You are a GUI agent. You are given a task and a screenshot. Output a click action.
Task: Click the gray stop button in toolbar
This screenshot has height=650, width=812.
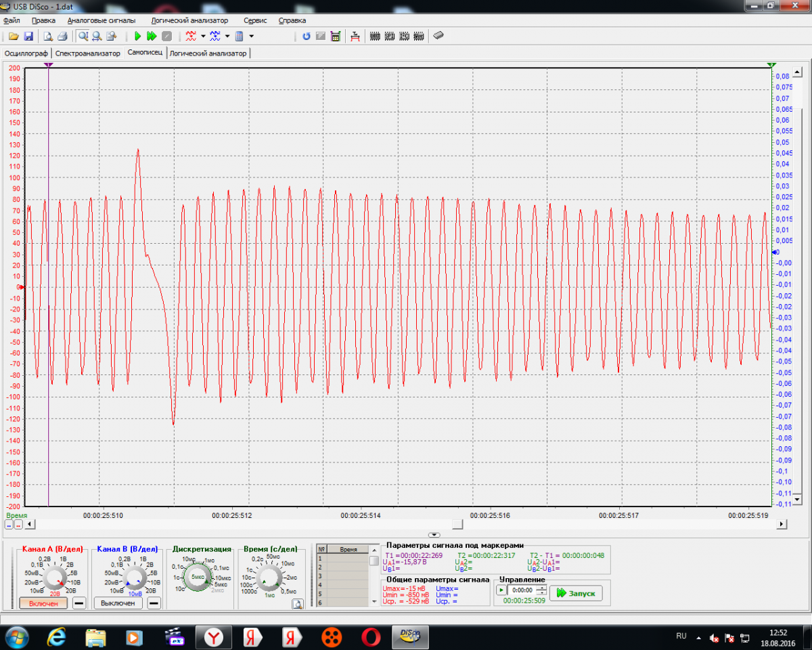[x=166, y=36]
